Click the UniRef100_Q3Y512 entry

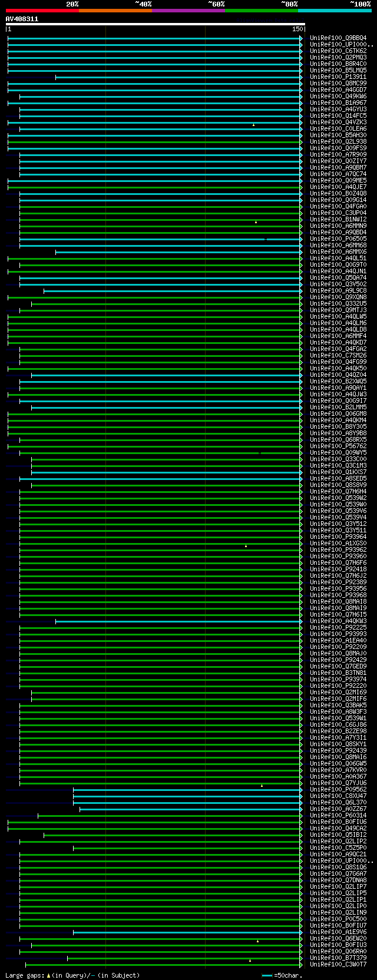(338, 524)
